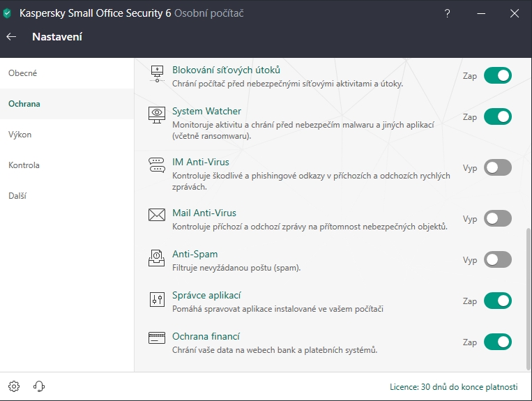The image size is (532, 401).
Task: Switch off Blokování síťových útoků toggle
Action: point(498,75)
